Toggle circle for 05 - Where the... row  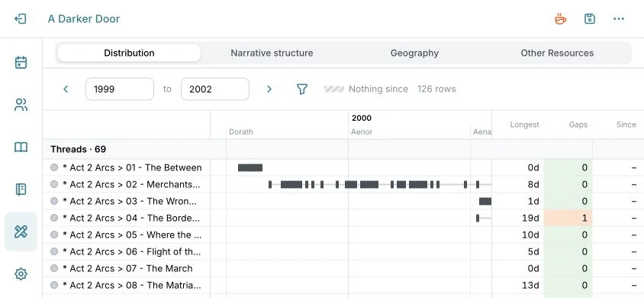[x=54, y=235]
